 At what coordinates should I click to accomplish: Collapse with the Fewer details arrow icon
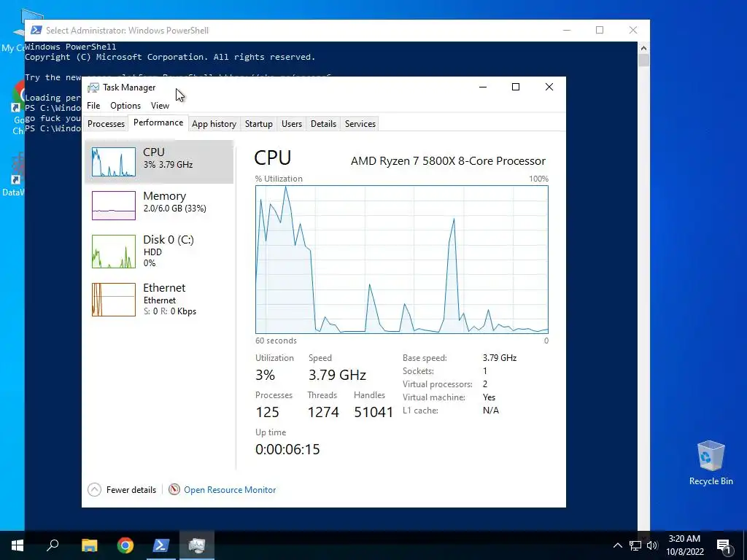click(x=94, y=489)
